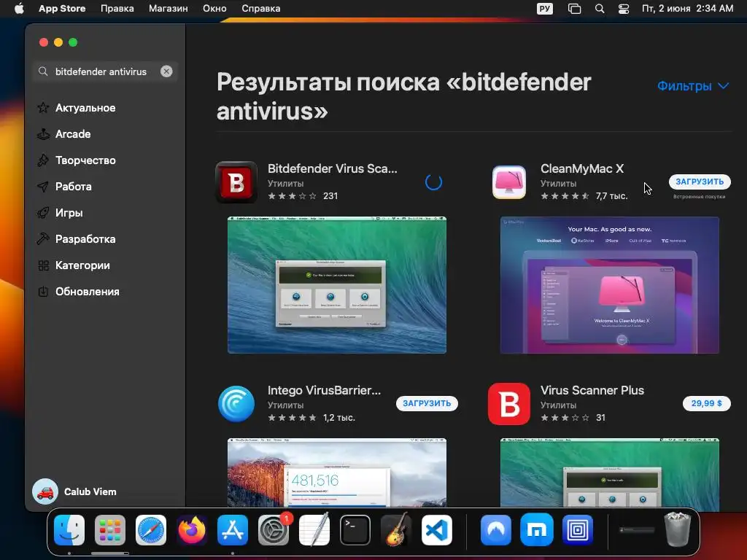The height and width of the screenshot is (560, 747).
Task: Open the Apple menu icon
Action: pyautogui.click(x=19, y=9)
